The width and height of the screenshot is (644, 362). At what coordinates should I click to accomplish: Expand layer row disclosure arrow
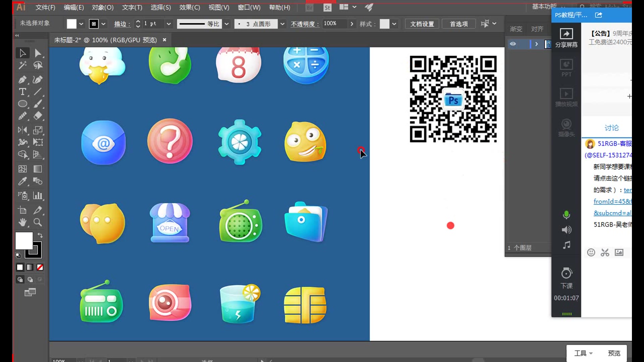[536, 44]
